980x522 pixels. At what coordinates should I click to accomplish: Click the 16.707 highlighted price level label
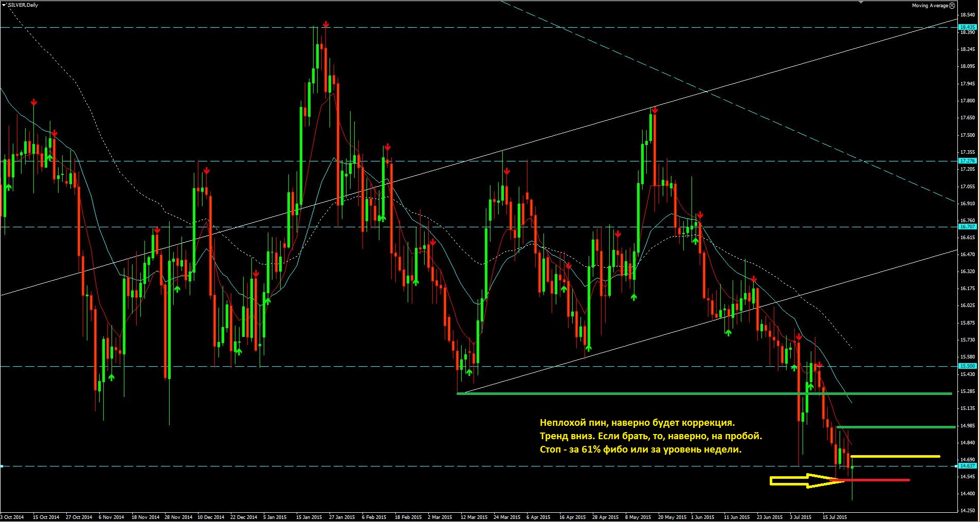tap(967, 226)
